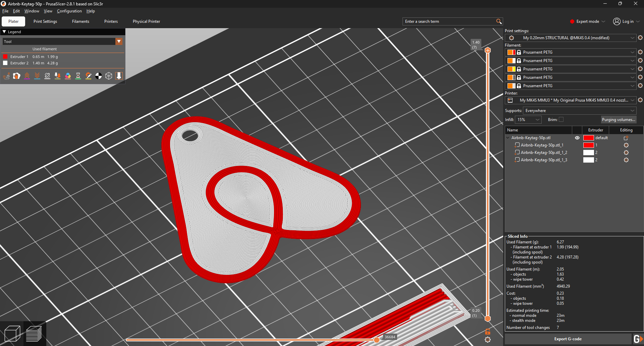Hide Airbnb-Keytag-50p.stl with the eye icon
The width and height of the screenshot is (644, 346).
(x=577, y=138)
